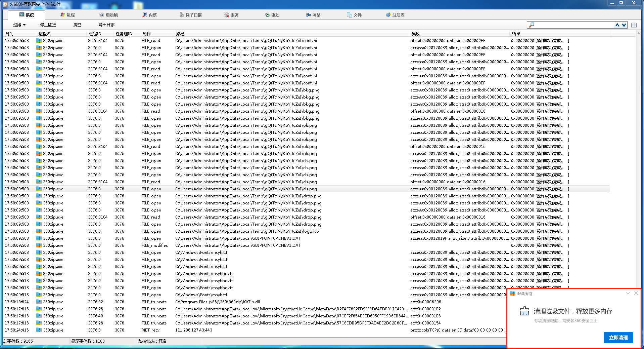Jump to previous search match arrow
Screen dimensions: 644x349
click(x=617, y=25)
